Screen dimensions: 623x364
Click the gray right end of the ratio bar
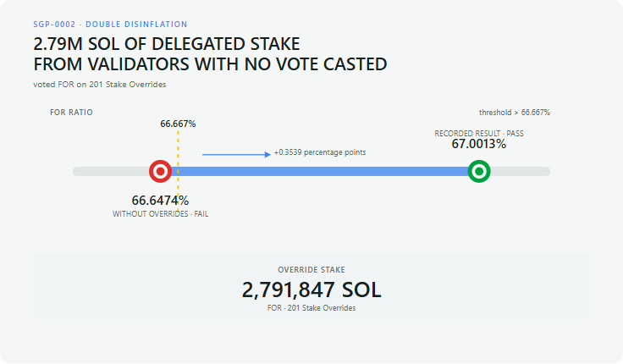pos(520,171)
